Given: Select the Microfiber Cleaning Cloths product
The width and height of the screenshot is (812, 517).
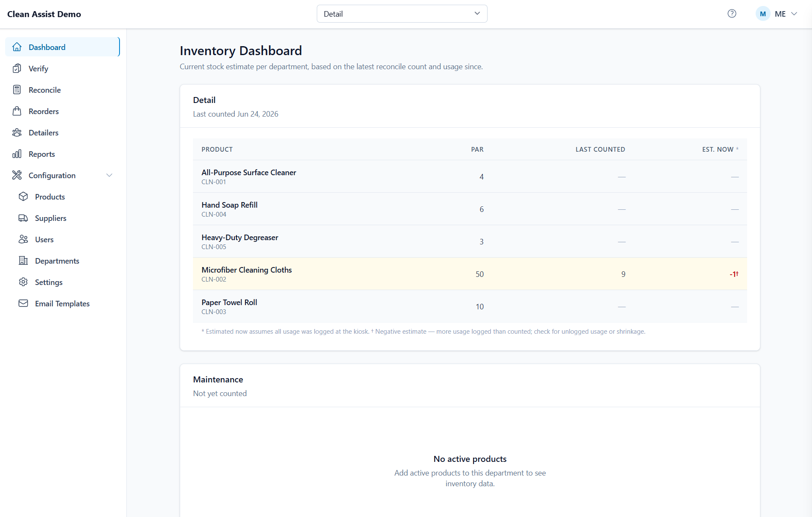Looking at the screenshot, I should tap(246, 270).
